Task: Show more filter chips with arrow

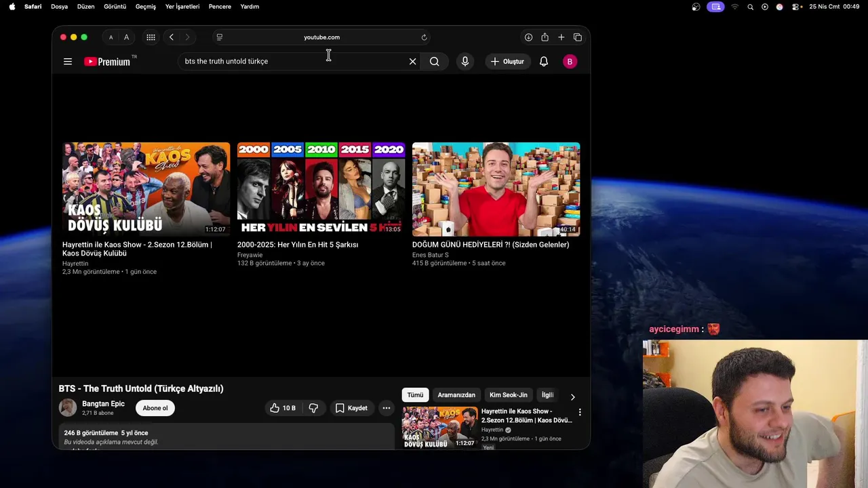Action: coord(572,397)
